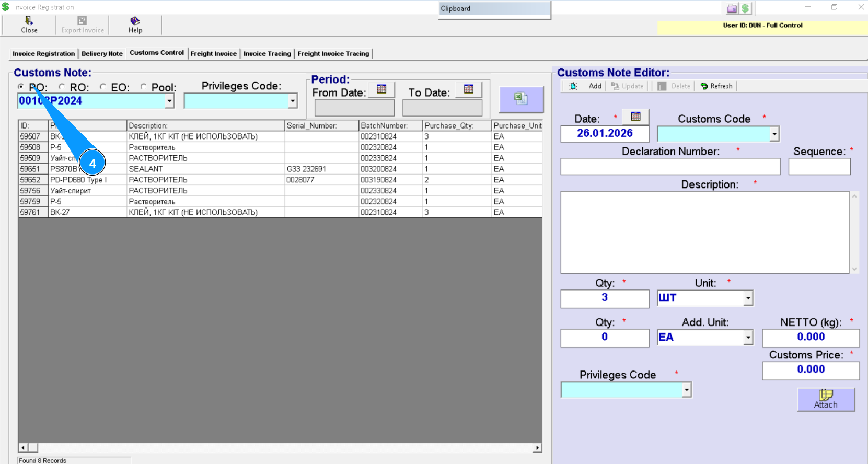Click the additional Qty field showing 0
The width and height of the screenshot is (868, 464).
click(x=605, y=338)
